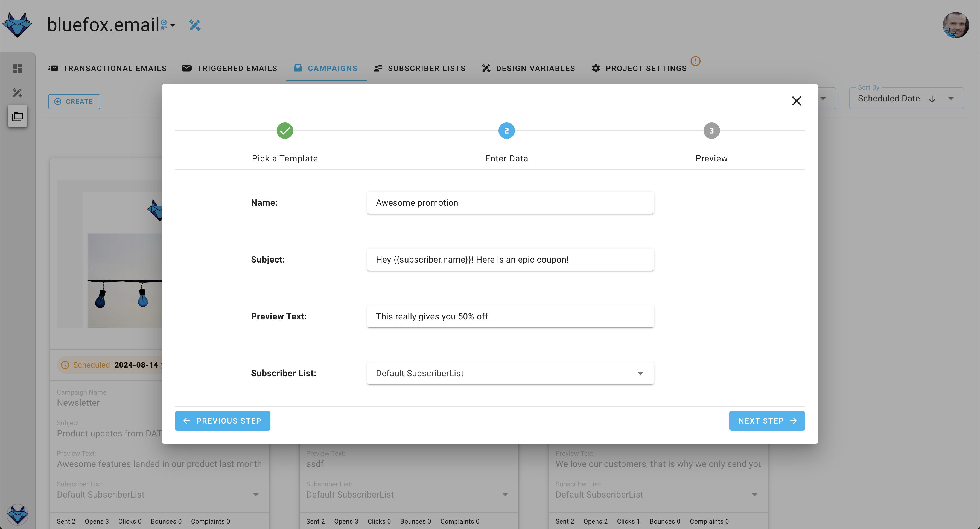Open the design tools icon in sidebar
Image resolution: width=980 pixels, height=529 pixels.
[x=17, y=92]
